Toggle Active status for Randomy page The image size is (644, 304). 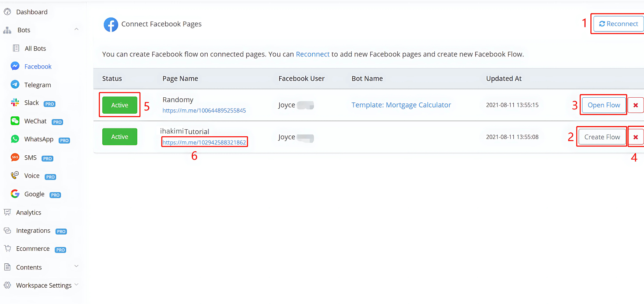(x=119, y=105)
